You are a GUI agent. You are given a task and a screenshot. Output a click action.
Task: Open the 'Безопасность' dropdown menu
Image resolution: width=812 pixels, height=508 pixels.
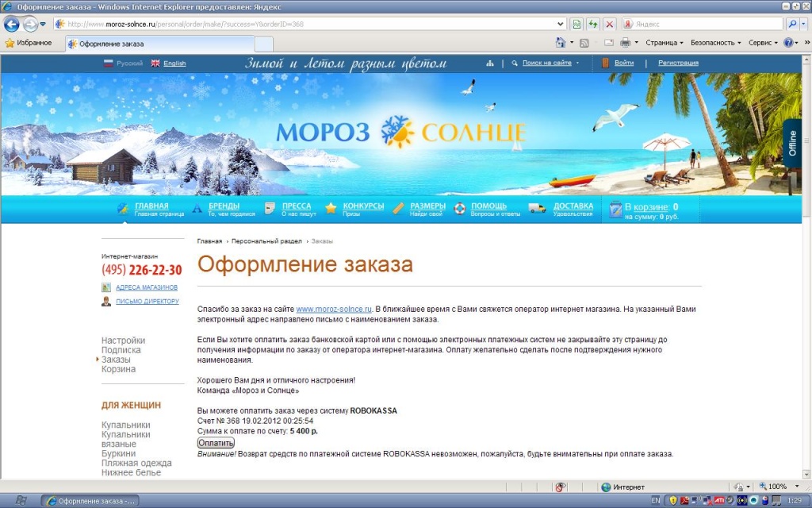(x=715, y=43)
